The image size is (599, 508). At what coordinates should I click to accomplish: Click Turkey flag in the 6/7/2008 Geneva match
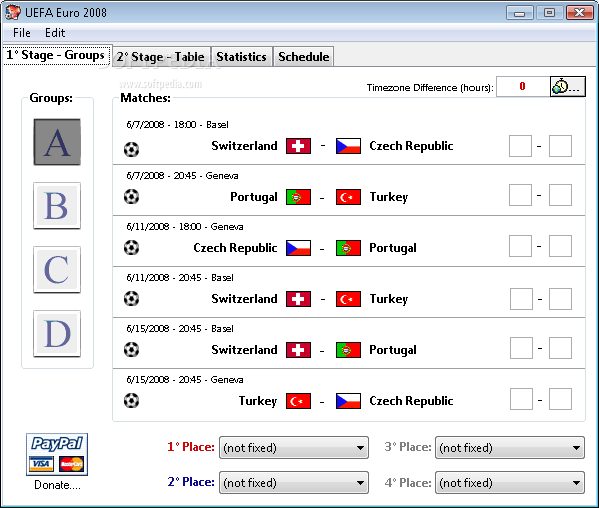348,197
